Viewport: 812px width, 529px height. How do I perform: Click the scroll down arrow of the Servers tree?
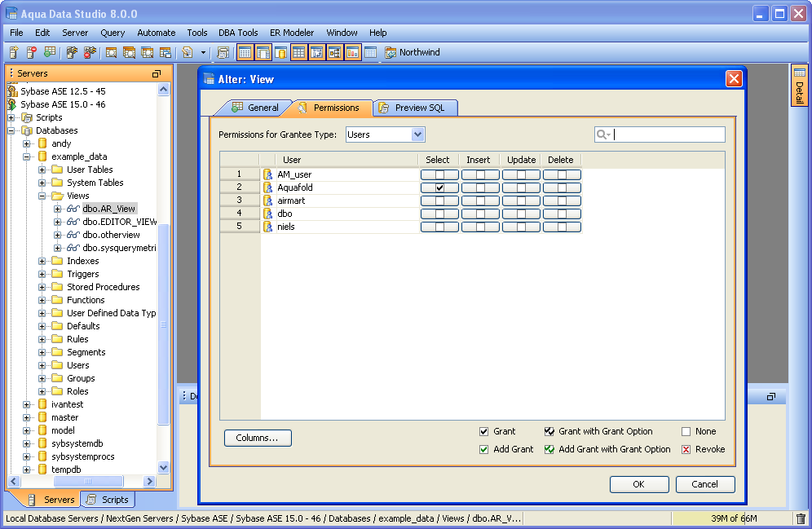pos(164,467)
